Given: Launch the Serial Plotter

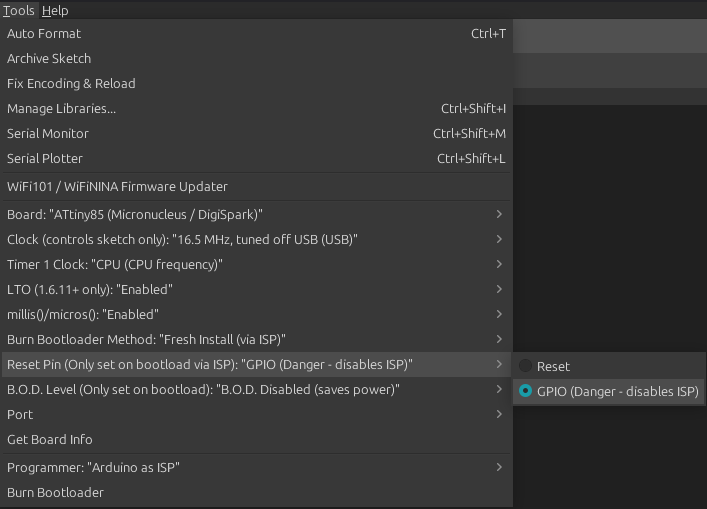Looking at the screenshot, I should [x=45, y=158].
